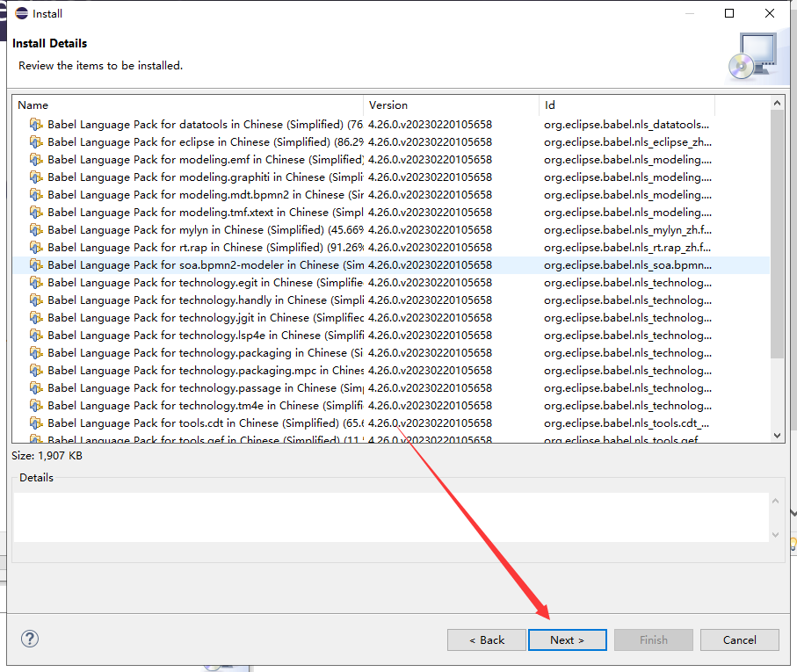Select Babel Language Pack for mylyn row text
The width and height of the screenshot is (797, 672).
[x=206, y=230]
